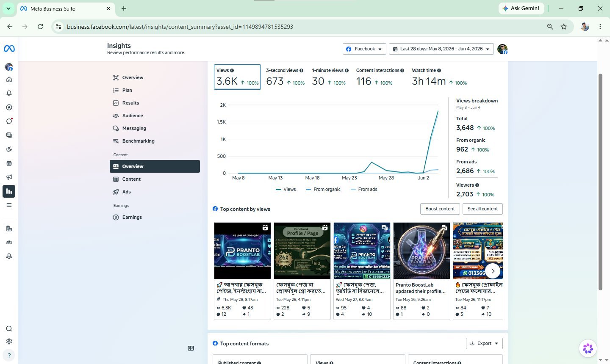Advance the top content carousel arrow
Viewport: 610px width, 364px height.
tap(492, 271)
